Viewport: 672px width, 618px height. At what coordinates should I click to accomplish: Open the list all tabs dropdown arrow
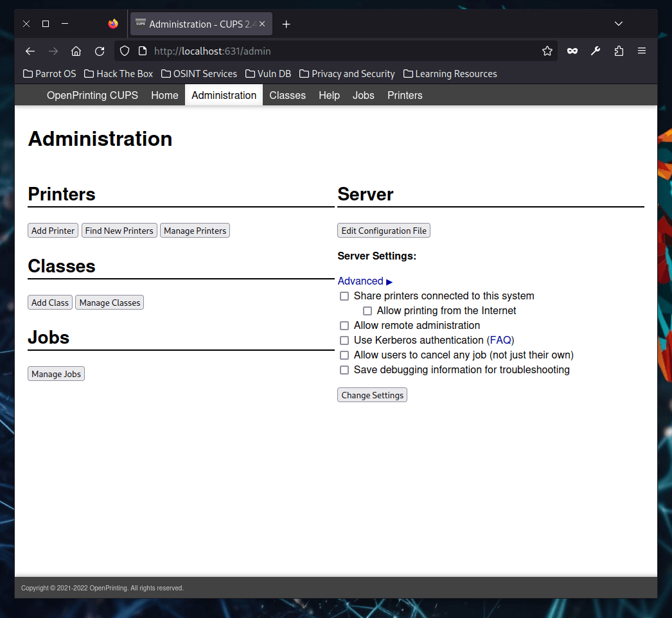[x=619, y=24]
